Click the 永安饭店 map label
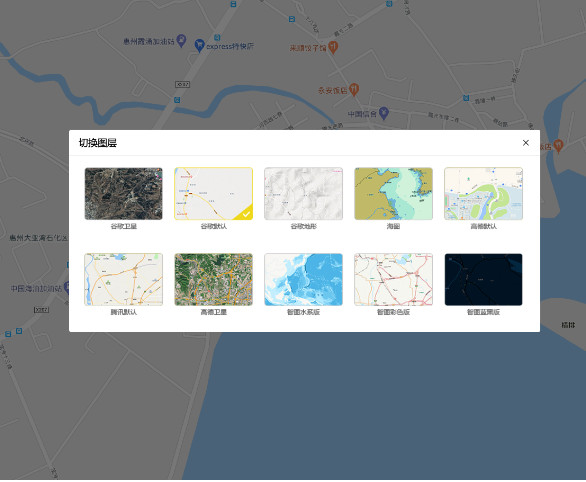The width and height of the screenshot is (586, 482). coord(333,90)
